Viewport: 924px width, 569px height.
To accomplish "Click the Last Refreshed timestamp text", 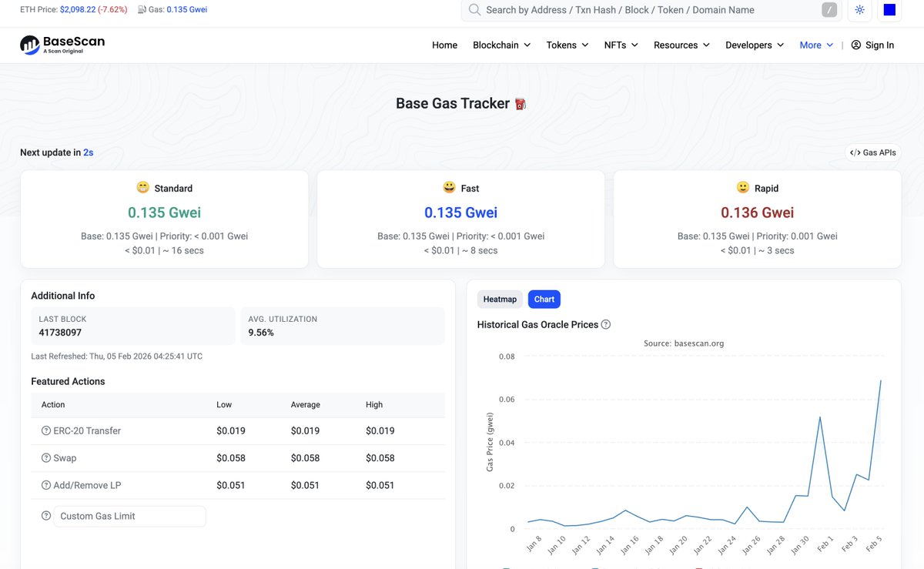I will 117,356.
